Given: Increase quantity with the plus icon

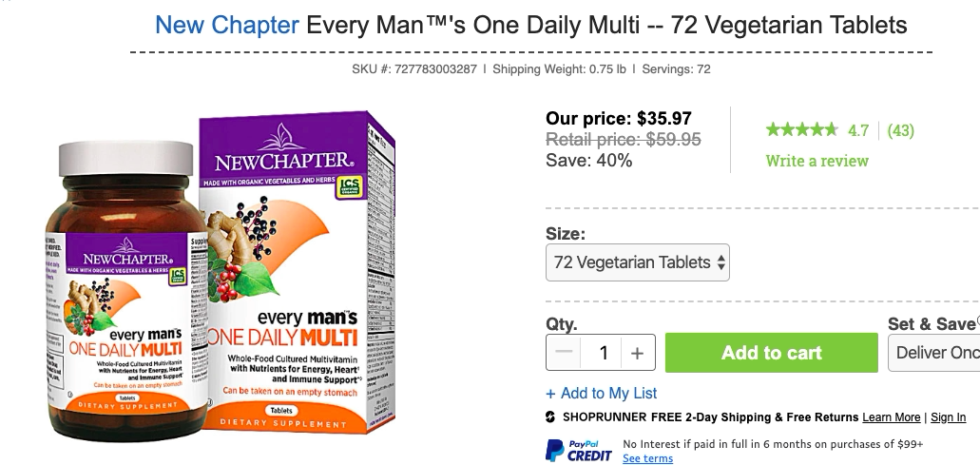Looking at the screenshot, I should 637,353.
